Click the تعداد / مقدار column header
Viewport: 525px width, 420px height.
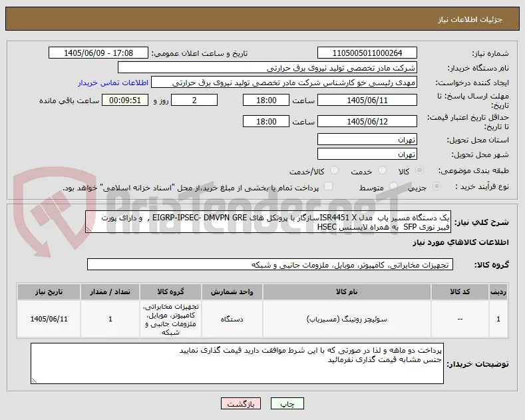pos(110,292)
